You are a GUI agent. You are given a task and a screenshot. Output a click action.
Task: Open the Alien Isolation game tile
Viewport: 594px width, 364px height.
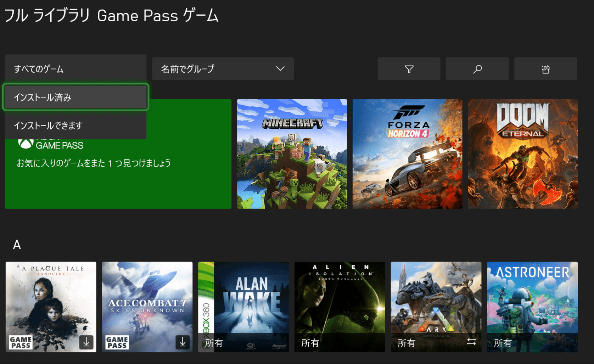340,307
